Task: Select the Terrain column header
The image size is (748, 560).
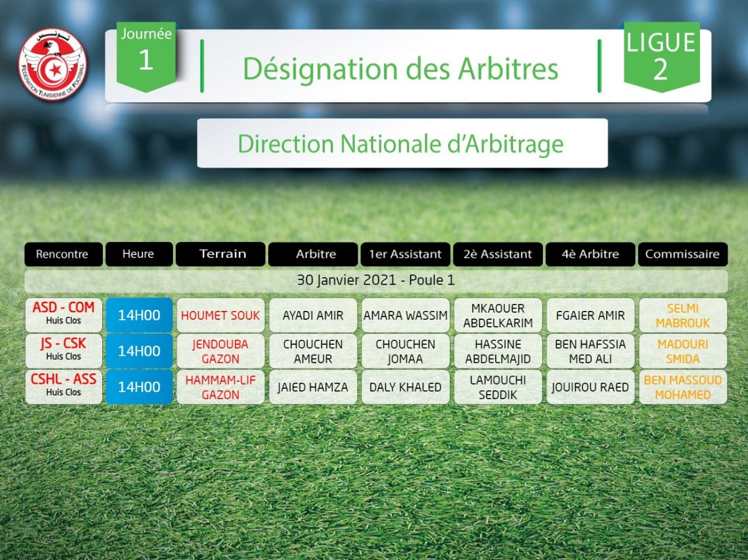Action: 221,254
